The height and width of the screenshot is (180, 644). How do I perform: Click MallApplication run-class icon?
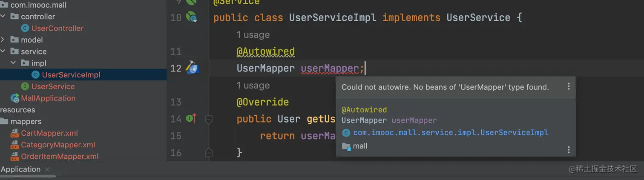[x=14, y=98]
